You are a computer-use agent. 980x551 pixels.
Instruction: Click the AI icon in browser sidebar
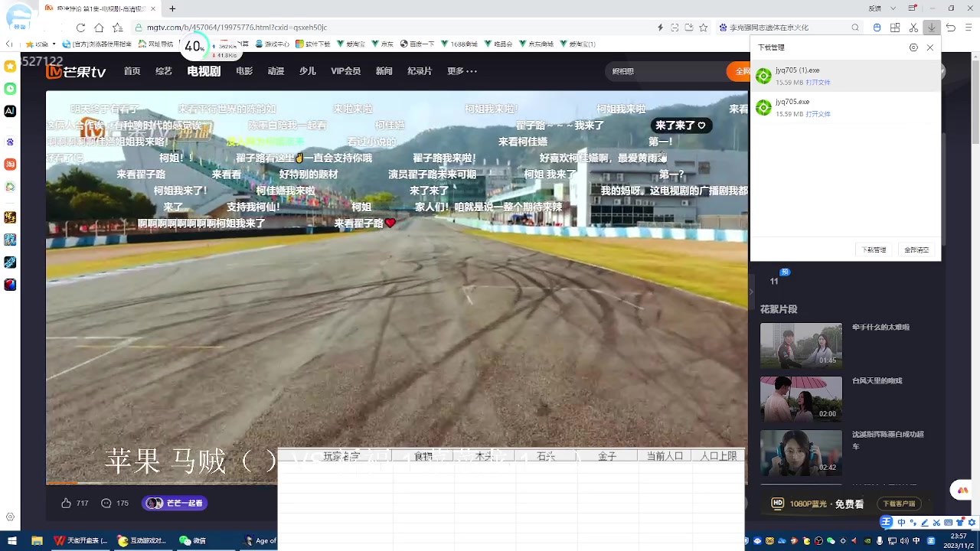(x=10, y=111)
